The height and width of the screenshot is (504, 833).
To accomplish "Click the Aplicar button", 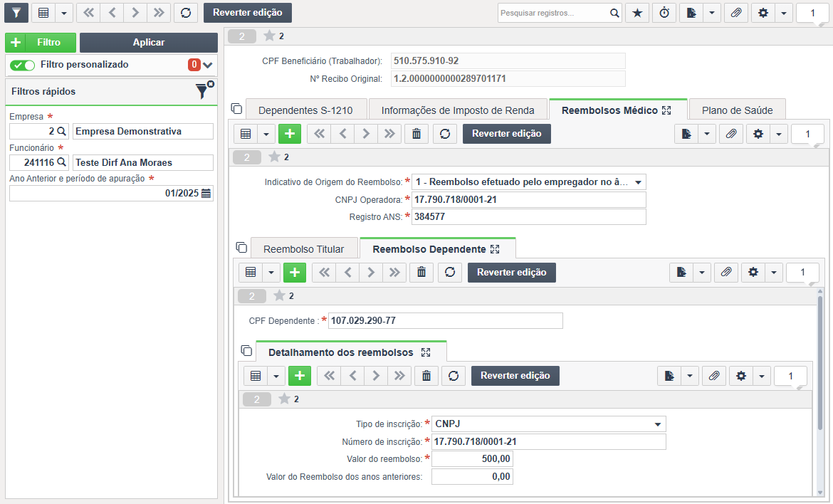I will 149,43.
